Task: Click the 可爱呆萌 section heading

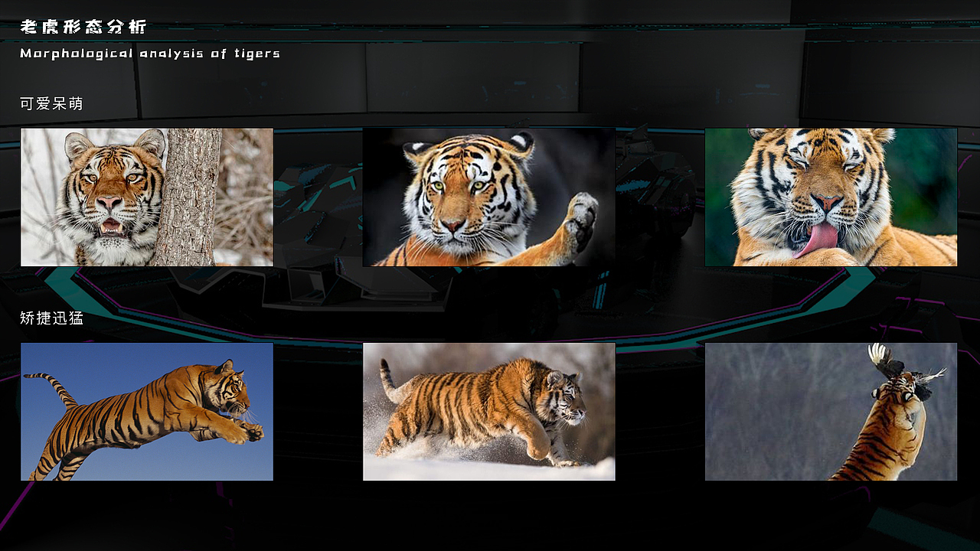Action: click(51, 103)
